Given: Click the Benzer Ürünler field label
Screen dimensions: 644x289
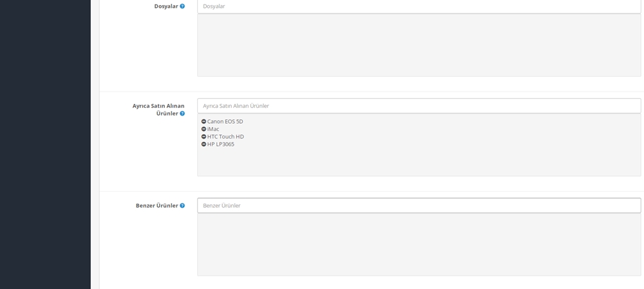Looking at the screenshot, I should [x=157, y=205].
